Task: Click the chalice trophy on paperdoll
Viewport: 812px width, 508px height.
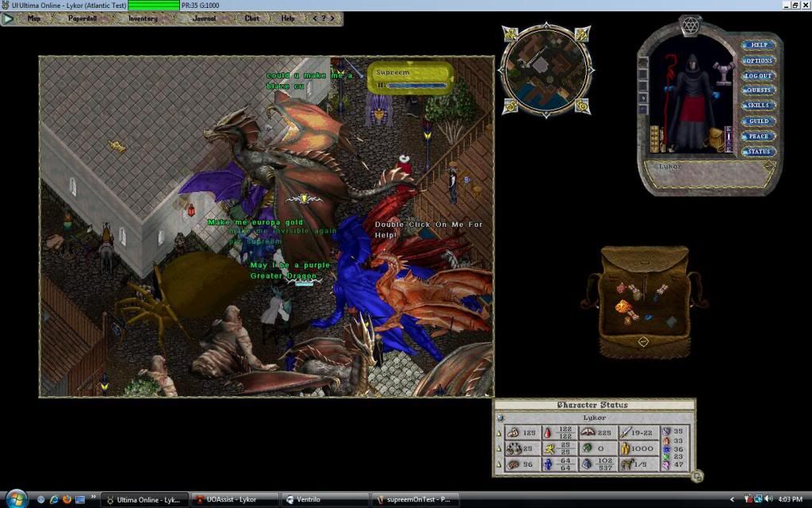Action: pos(724,72)
